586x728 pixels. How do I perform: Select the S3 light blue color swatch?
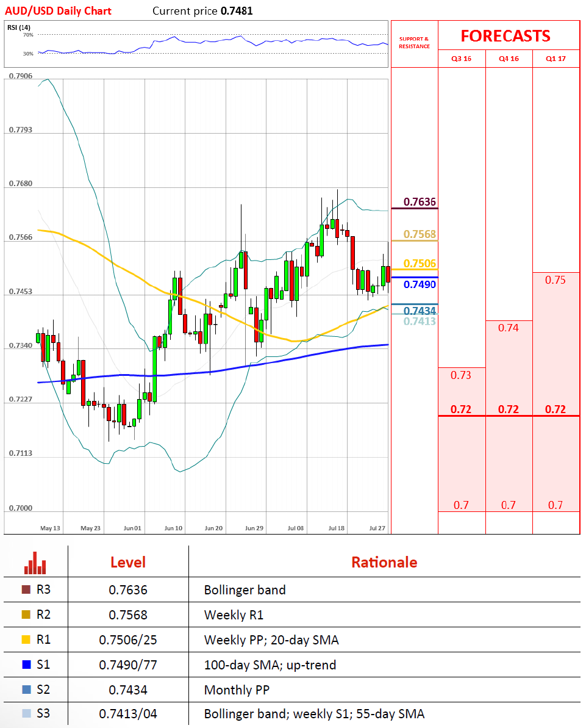tap(26, 713)
